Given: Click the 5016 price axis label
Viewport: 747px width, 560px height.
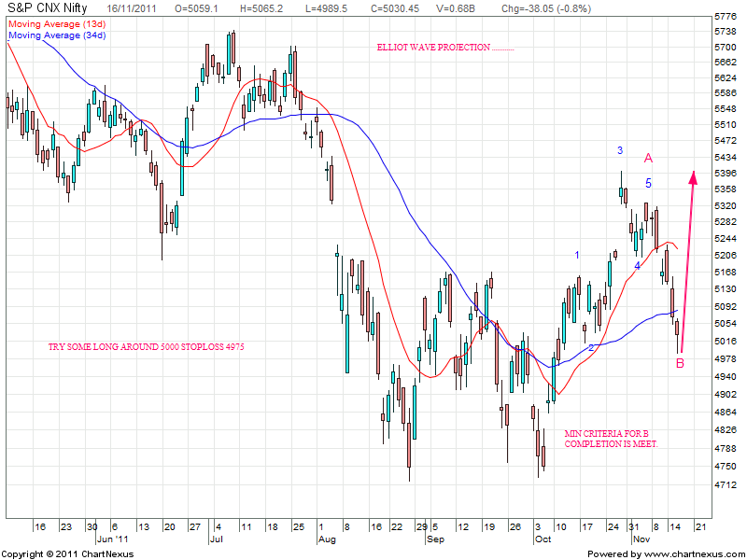Looking at the screenshot, I should [726, 341].
